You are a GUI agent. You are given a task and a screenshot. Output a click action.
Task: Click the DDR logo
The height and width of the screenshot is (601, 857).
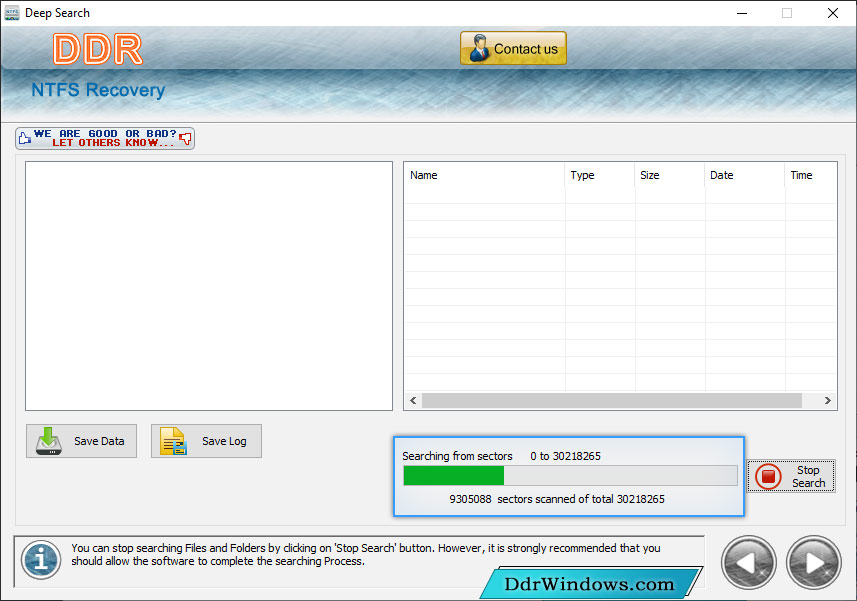coord(98,49)
